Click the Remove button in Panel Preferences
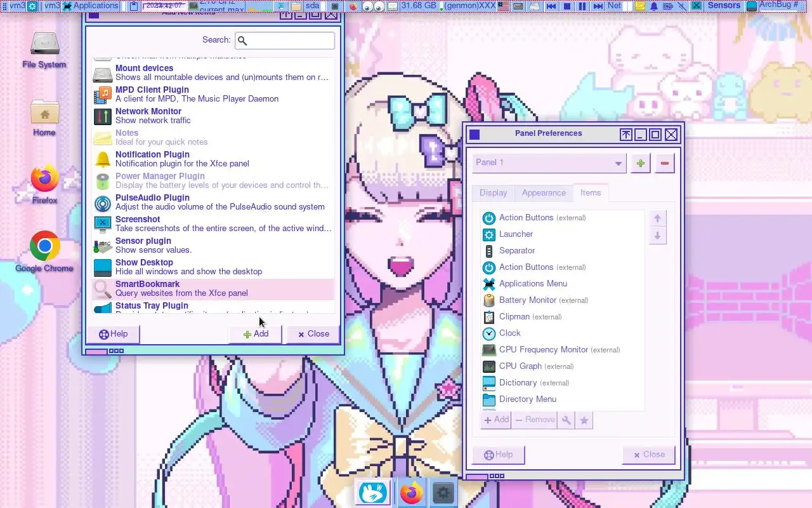Viewport: 812px width, 508px height. (534, 420)
